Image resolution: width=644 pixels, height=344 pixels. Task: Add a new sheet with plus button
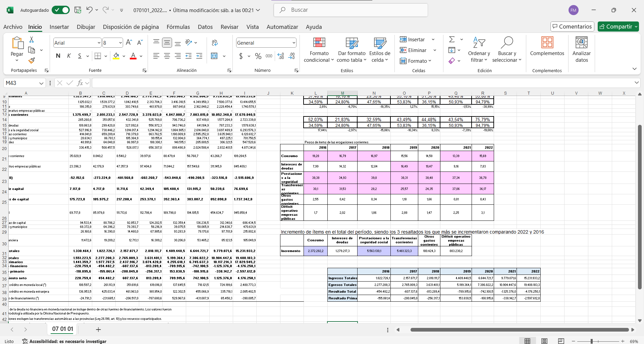coord(98,330)
